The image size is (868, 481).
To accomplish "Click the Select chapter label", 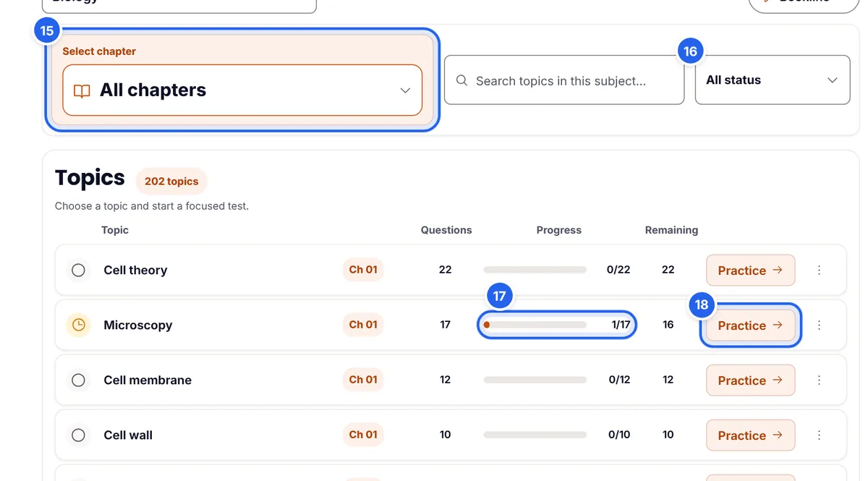I will [x=99, y=51].
